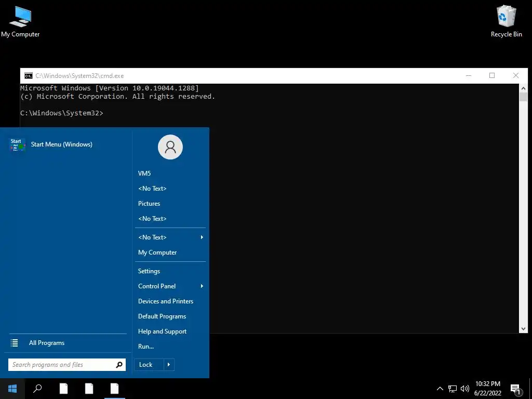Expand the <No Text> submenu arrow
The width and height of the screenshot is (532, 399).
202,237
